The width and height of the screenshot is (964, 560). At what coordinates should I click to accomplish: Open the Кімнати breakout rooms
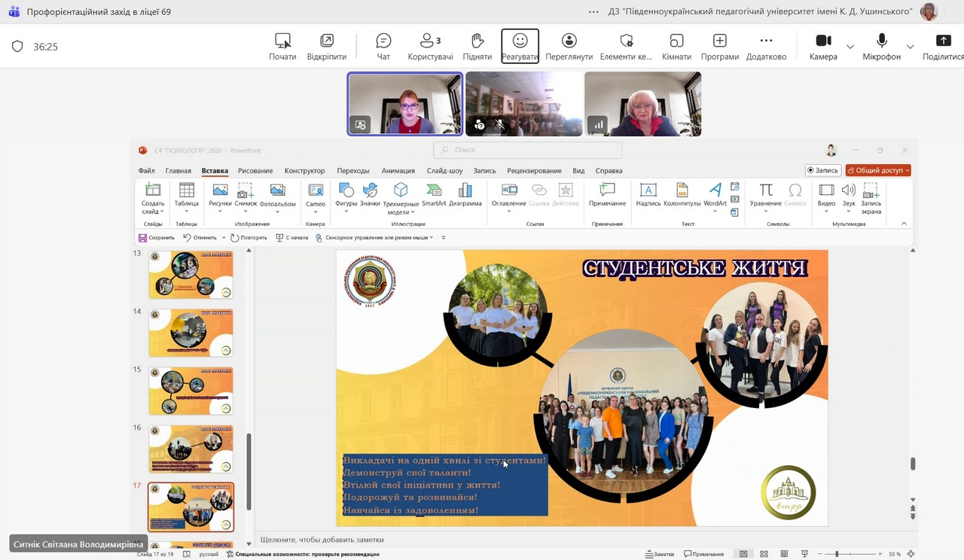click(x=676, y=47)
